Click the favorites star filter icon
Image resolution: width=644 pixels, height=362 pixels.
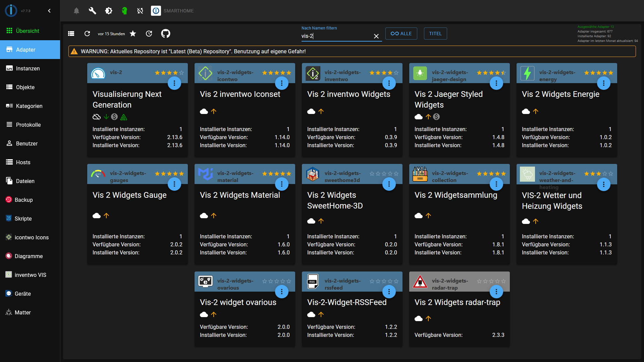(x=133, y=34)
